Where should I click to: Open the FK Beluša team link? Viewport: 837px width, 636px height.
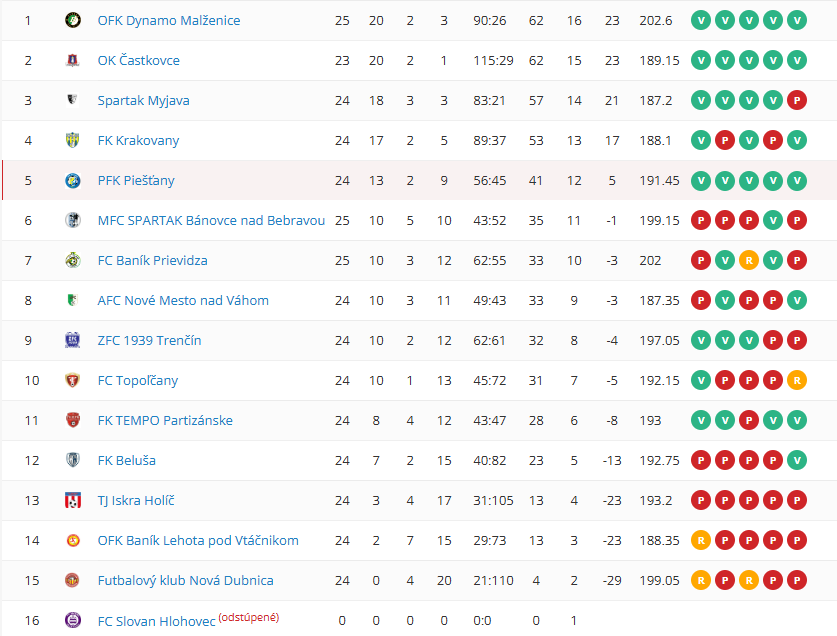127,460
